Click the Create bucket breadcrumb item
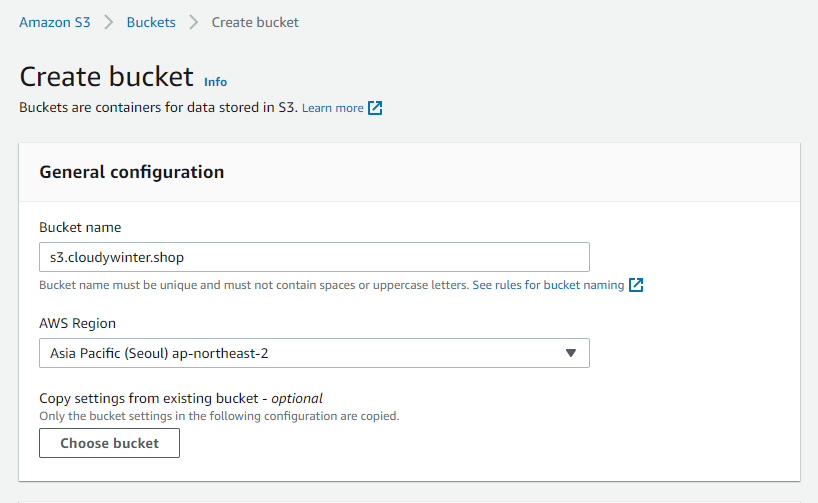 [255, 22]
